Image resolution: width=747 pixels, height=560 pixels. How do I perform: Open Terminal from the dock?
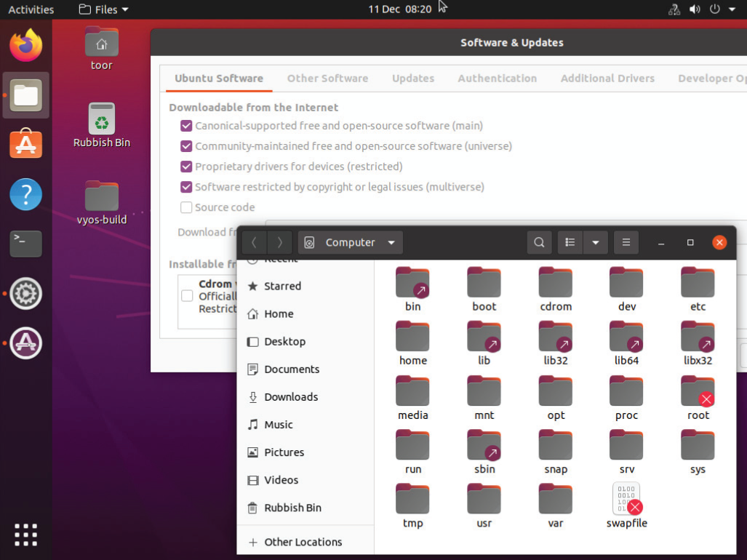click(x=25, y=244)
